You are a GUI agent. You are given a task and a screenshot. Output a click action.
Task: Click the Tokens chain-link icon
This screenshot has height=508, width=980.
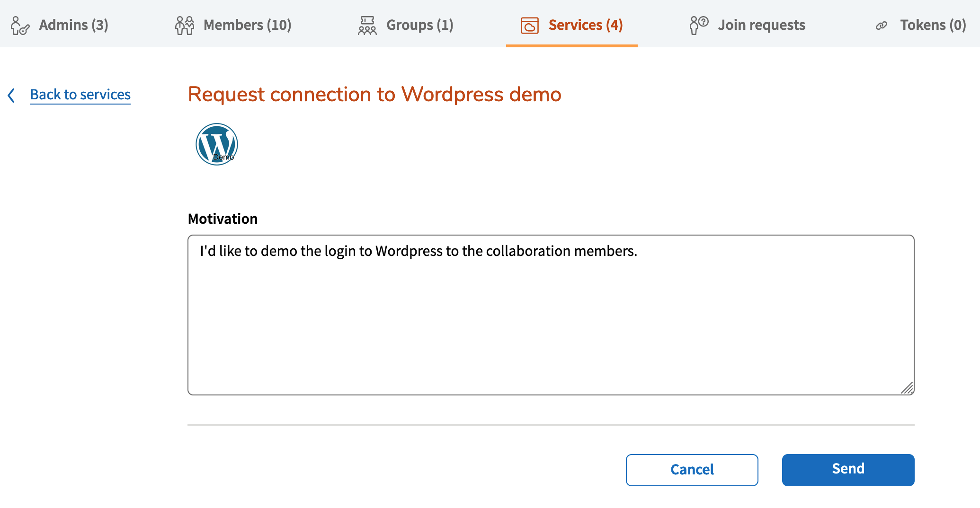[x=882, y=26]
